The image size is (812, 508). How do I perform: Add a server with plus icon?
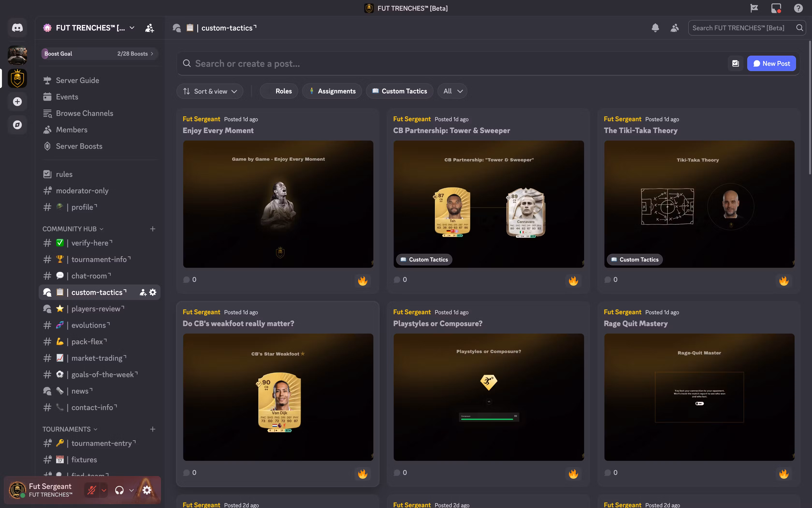coord(17,101)
